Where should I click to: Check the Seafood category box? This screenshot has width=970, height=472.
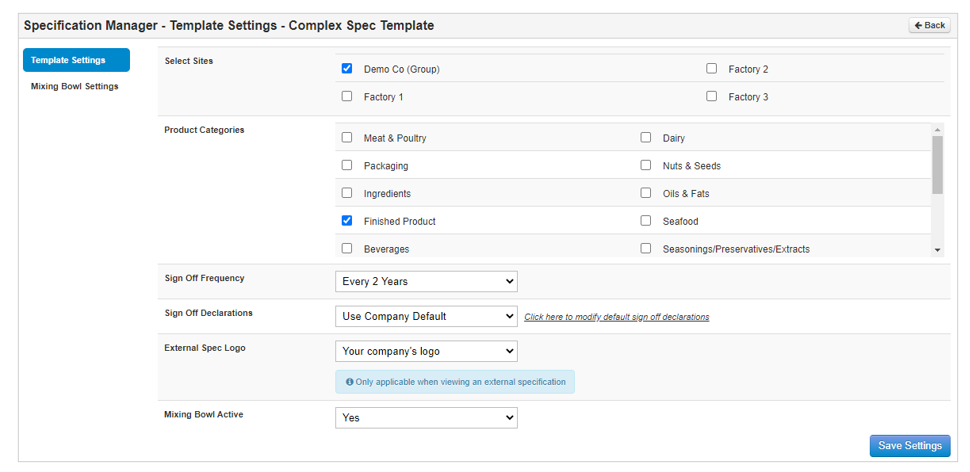tap(646, 221)
